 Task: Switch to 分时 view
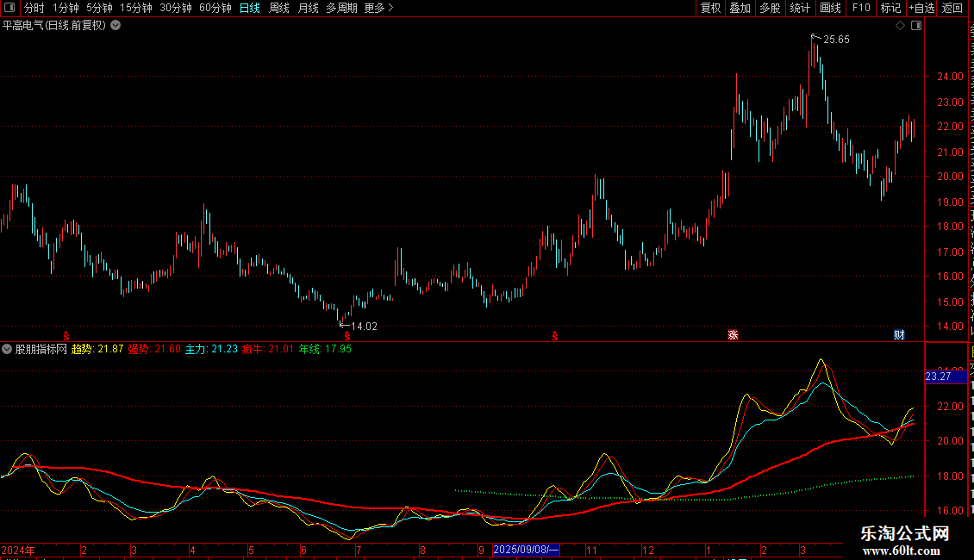(34, 8)
